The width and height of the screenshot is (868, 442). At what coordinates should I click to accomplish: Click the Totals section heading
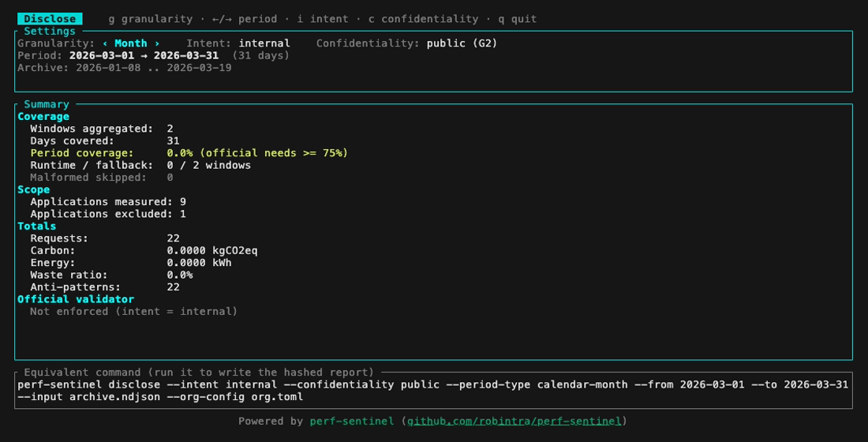(x=36, y=226)
